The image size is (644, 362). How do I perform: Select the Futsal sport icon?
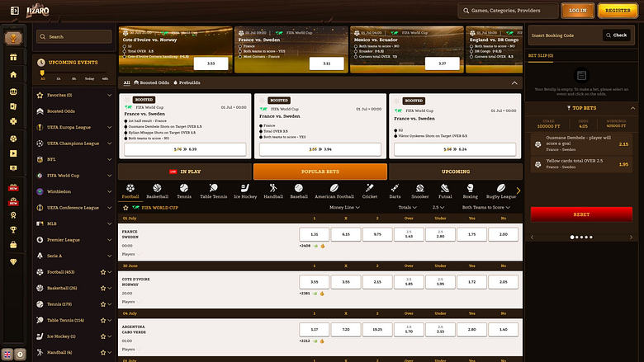click(445, 191)
